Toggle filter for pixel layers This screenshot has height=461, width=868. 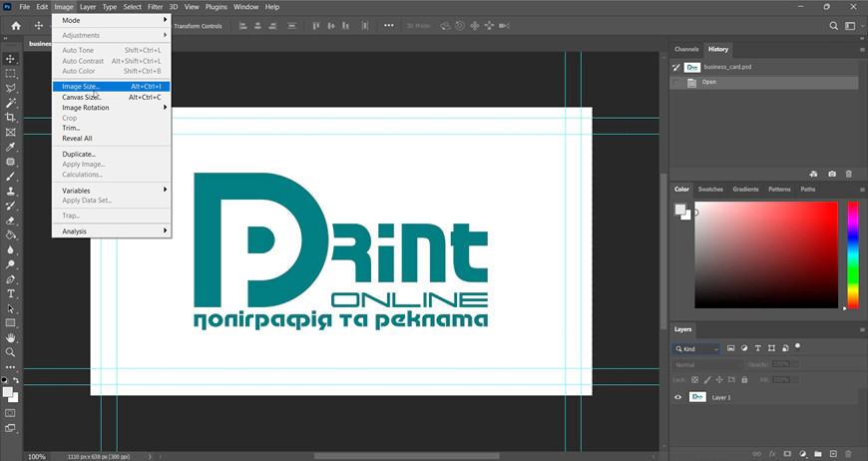730,348
